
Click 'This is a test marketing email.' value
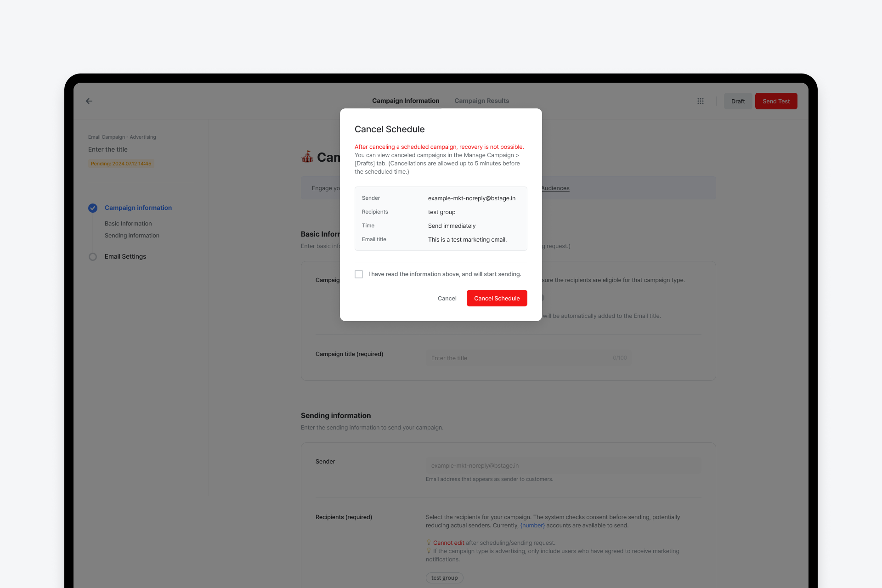(467, 240)
